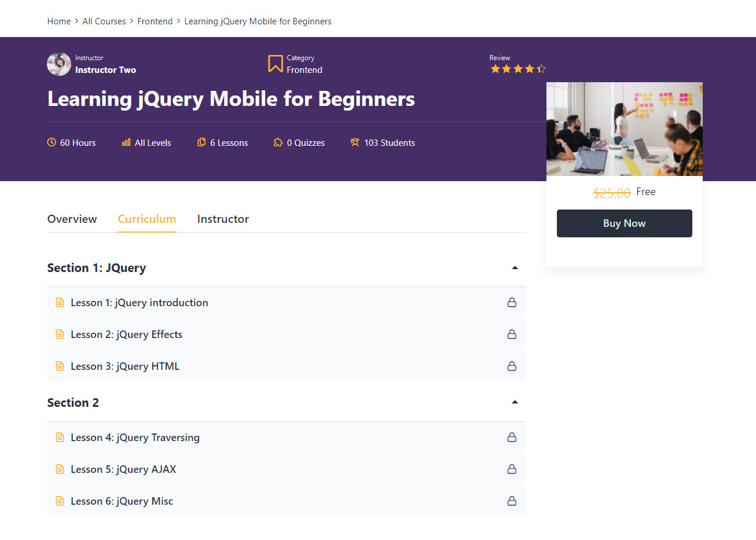Click the 103 Students text
The image size is (756, 540).
[x=390, y=143]
